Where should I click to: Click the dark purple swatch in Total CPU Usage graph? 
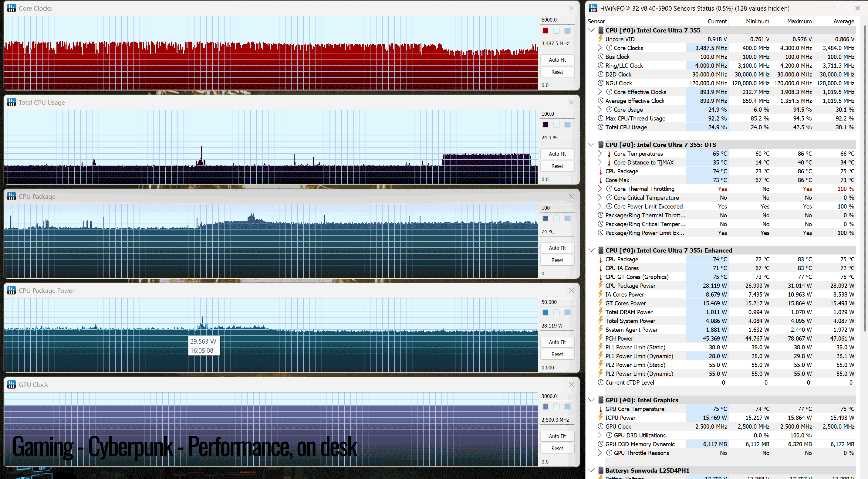pyautogui.click(x=545, y=124)
